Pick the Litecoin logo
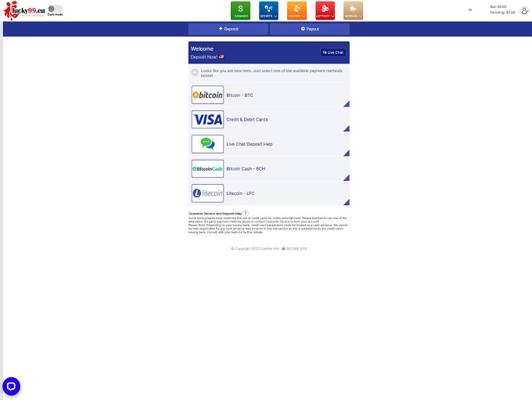532x400 pixels. coord(207,193)
